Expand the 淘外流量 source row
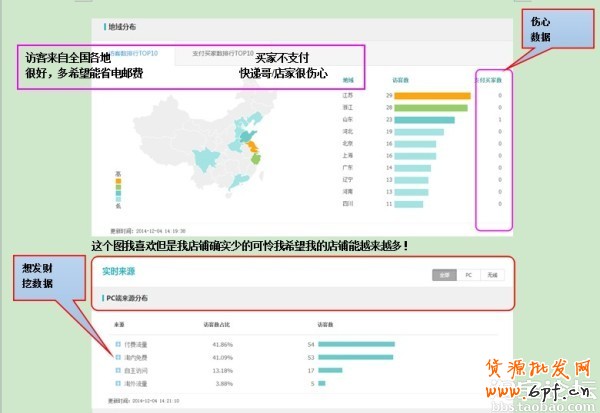This screenshot has height=413, width=600. (x=118, y=380)
